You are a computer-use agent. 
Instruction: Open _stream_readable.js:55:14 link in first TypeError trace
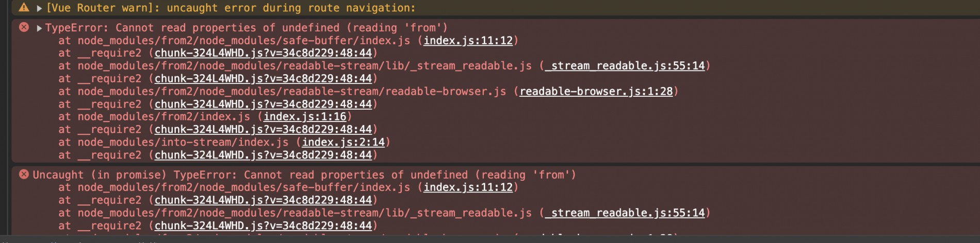625,66
